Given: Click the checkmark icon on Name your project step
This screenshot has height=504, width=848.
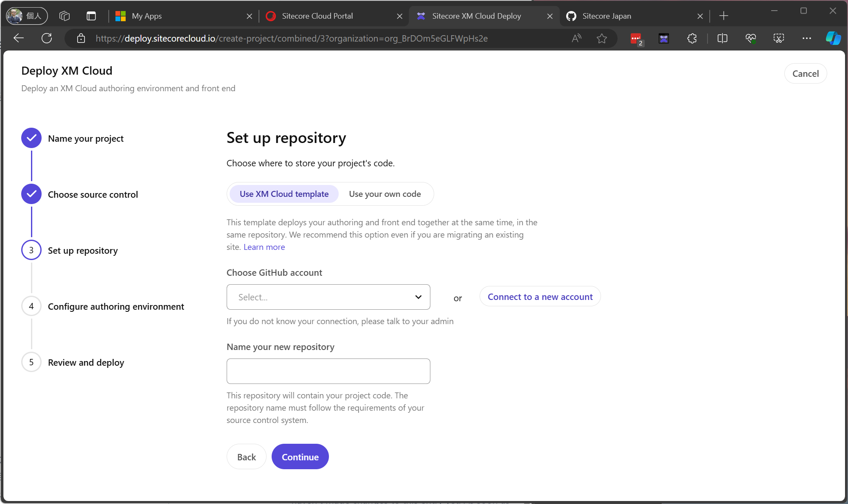Looking at the screenshot, I should [x=31, y=139].
